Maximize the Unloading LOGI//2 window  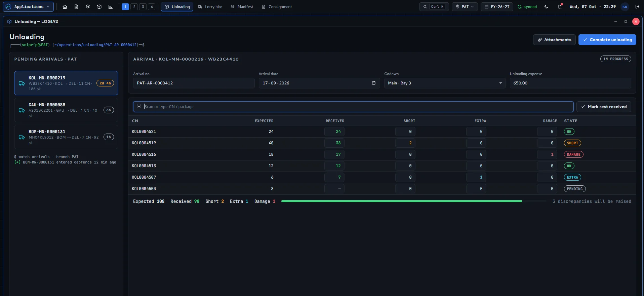coord(626,22)
